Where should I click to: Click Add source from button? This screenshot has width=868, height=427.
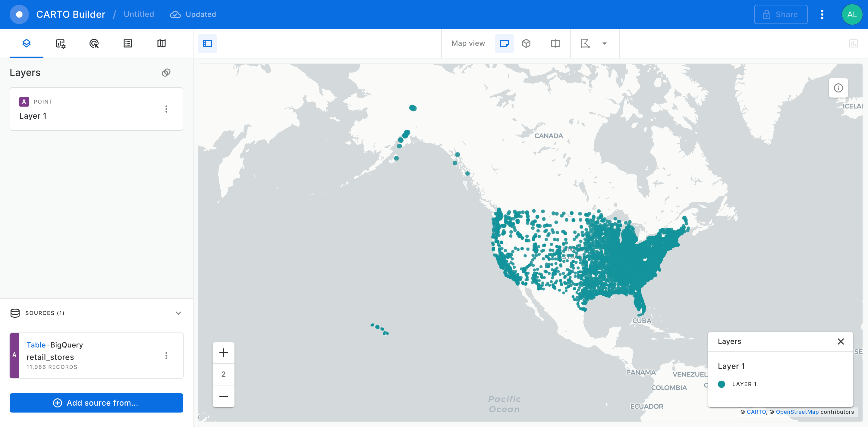[x=96, y=403]
